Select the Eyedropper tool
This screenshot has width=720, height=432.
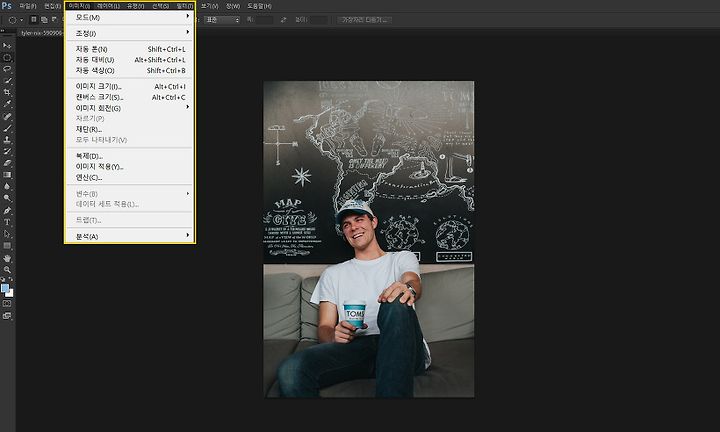[x=7, y=104]
